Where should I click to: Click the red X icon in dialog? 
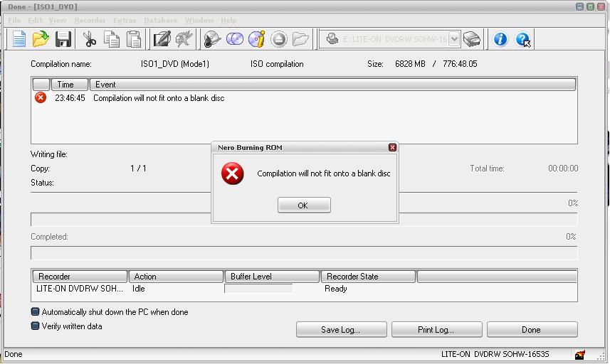tap(233, 173)
